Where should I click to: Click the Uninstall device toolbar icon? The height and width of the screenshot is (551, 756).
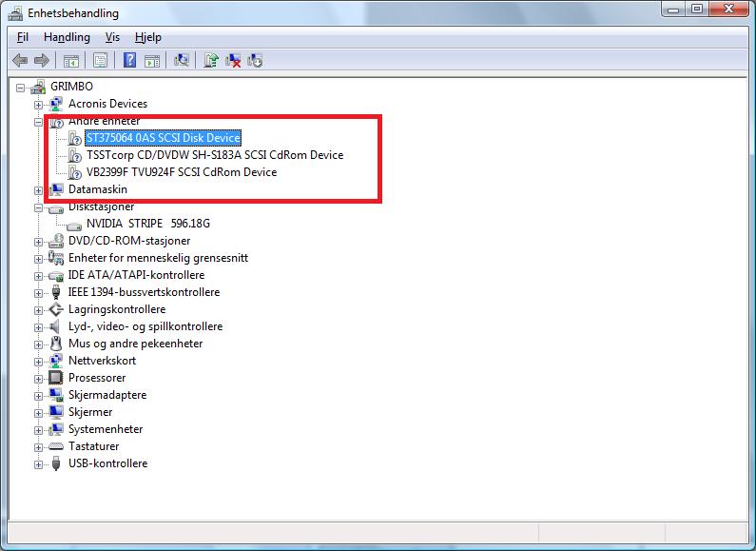(x=255, y=60)
